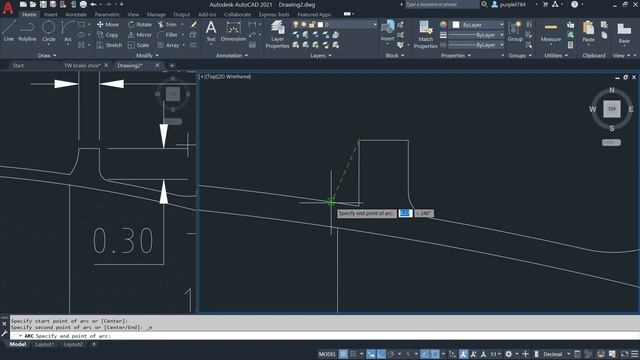Image resolution: width=640 pixels, height=360 pixels.
Task: Toggle dynamic input in status bar
Action: [371, 354]
